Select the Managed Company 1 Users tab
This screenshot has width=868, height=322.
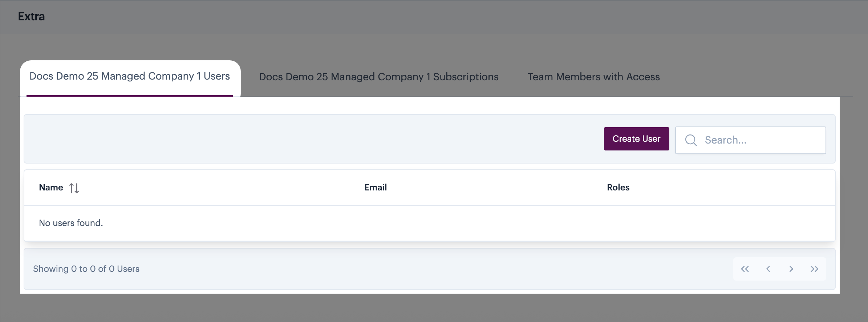pyautogui.click(x=130, y=76)
